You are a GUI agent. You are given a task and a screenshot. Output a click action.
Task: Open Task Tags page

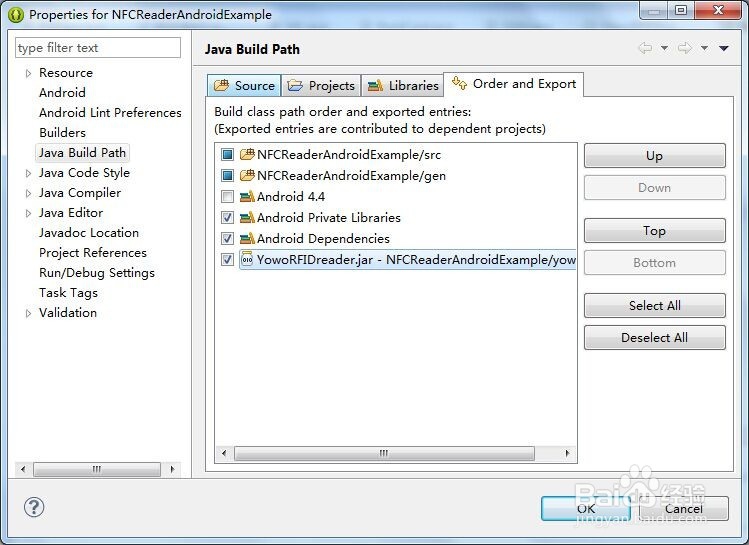tap(68, 293)
